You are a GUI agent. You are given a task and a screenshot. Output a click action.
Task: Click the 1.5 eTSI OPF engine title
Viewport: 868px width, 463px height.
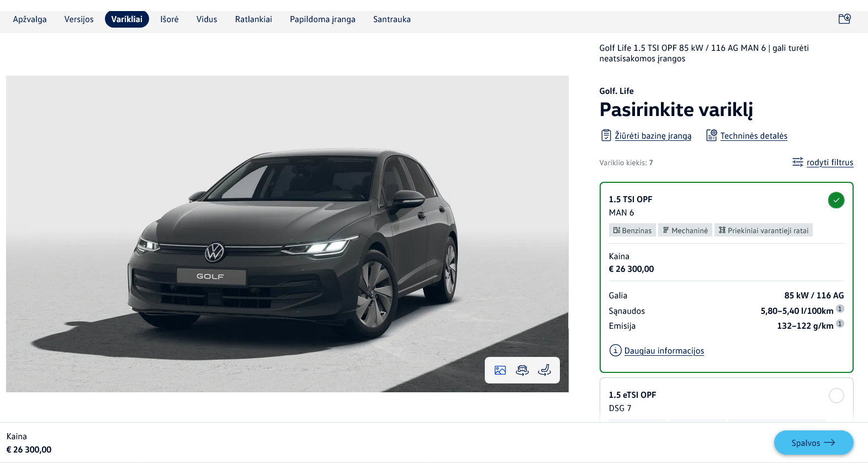click(632, 395)
